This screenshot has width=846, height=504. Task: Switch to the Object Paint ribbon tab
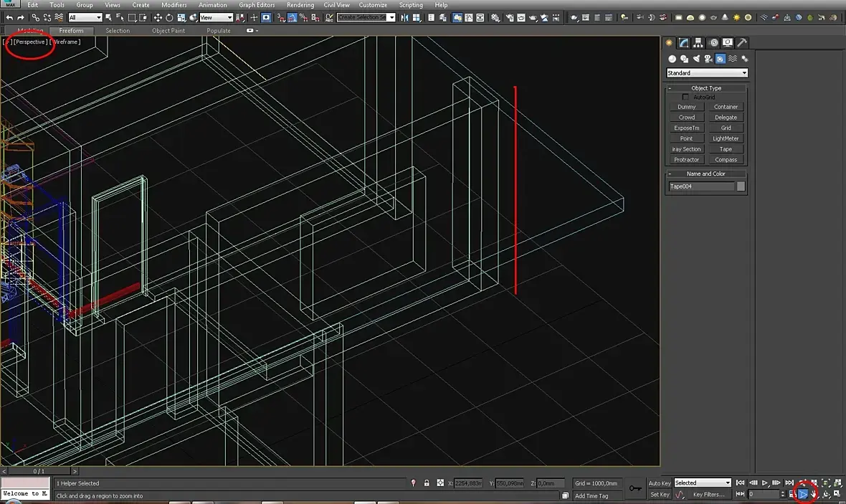point(168,31)
